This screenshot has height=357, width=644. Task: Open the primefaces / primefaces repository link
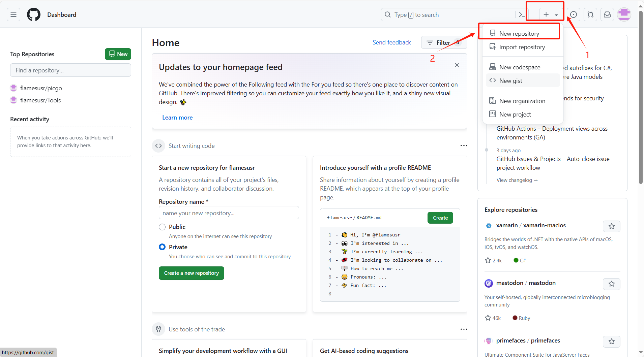pyautogui.click(x=528, y=340)
